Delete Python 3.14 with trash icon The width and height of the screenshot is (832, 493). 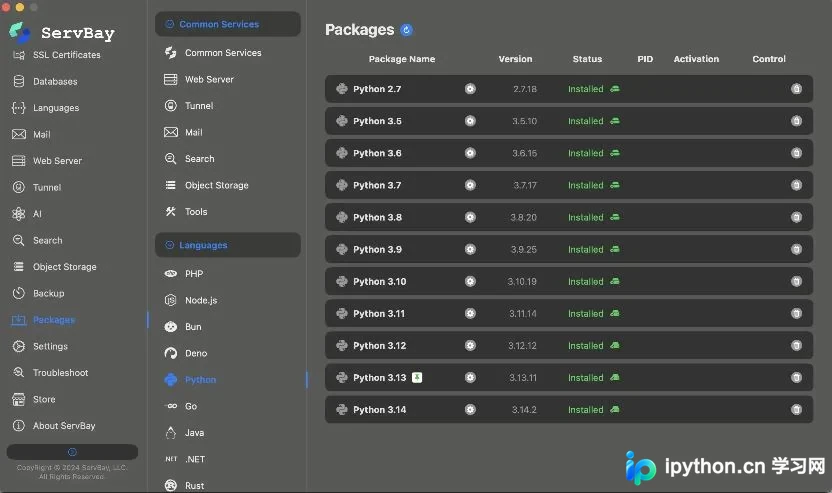point(796,410)
